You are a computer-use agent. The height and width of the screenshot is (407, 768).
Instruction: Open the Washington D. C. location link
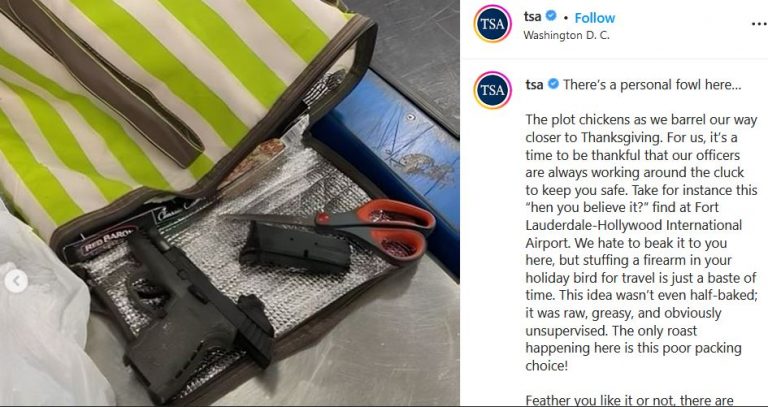(566, 35)
